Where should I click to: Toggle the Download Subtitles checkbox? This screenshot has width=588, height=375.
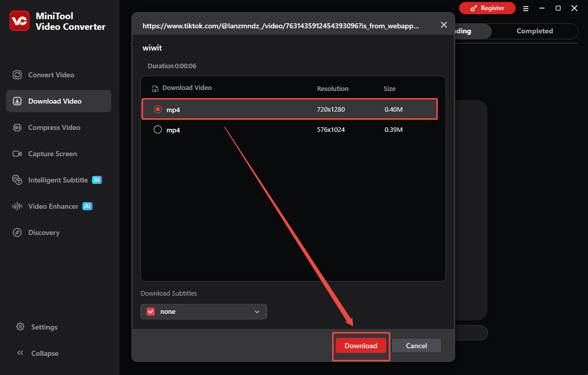(x=151, y=312)
